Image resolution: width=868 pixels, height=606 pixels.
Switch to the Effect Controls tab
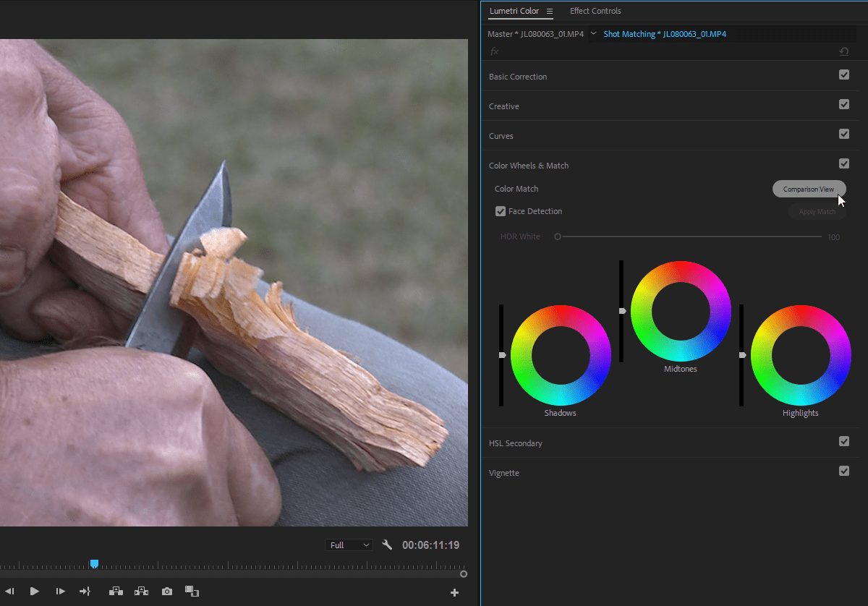click(x=595, y=11)
